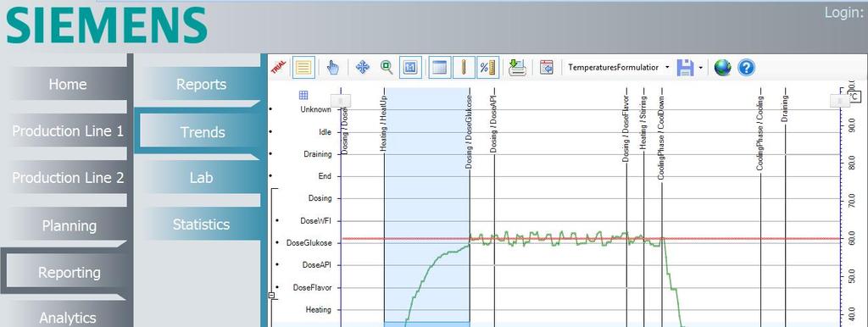Click the °C unit label on right axis
The height and width of the screenshot is (327, 868).
(x=854, y=97)
